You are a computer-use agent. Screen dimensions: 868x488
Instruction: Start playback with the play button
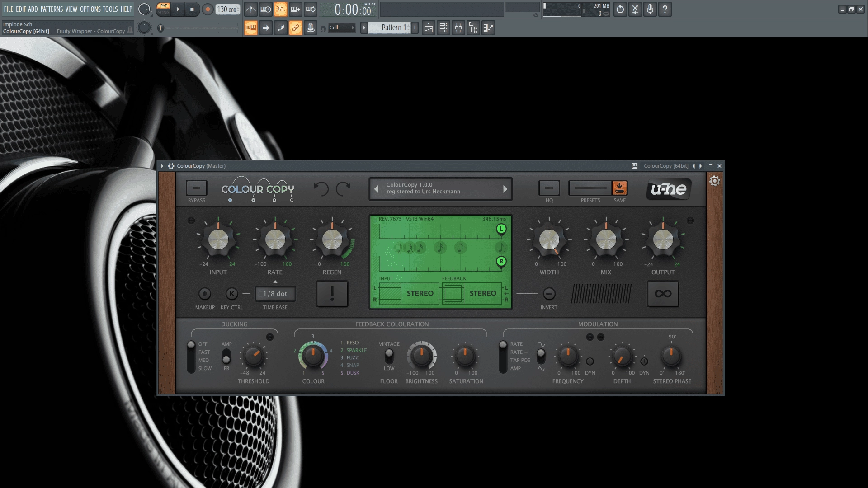click(x=178, y=9)
